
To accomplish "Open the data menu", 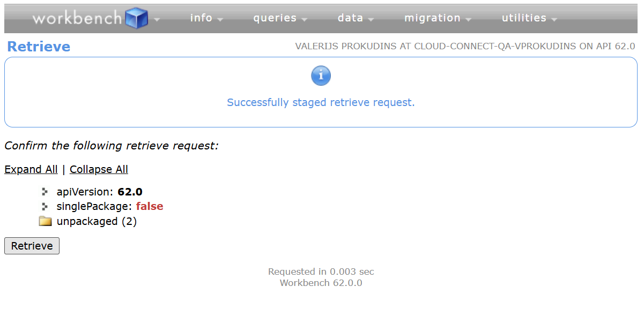I will (x=356, y=18).
